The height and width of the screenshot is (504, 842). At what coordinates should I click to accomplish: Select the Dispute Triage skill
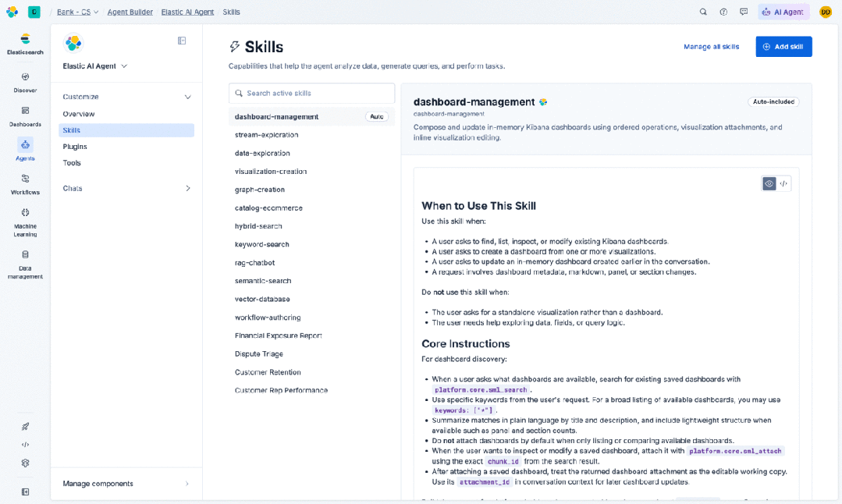pyautogui.click(x=311, y=353)
